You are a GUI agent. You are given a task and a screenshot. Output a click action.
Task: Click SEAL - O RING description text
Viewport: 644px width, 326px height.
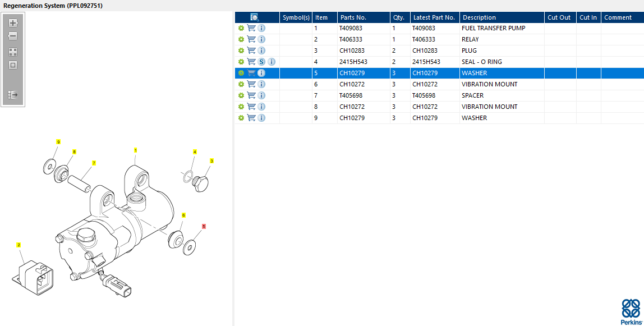coord(482,62)
